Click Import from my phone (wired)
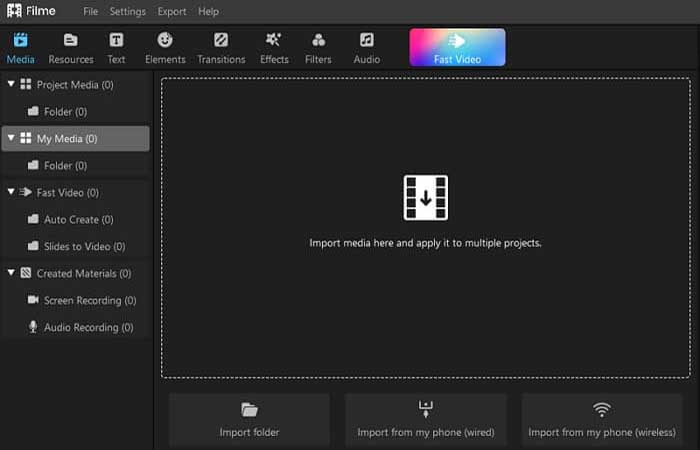Screen dimensions: 700x450 (x=425, y=420)
